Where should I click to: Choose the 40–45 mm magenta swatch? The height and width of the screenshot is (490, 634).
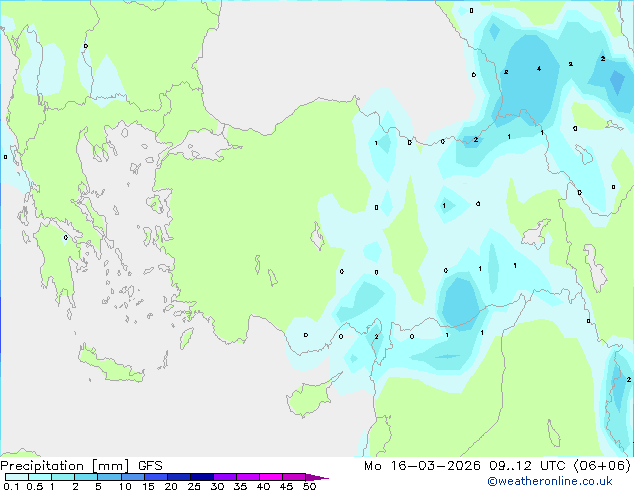pyautogui.click(x=271, y=477)
